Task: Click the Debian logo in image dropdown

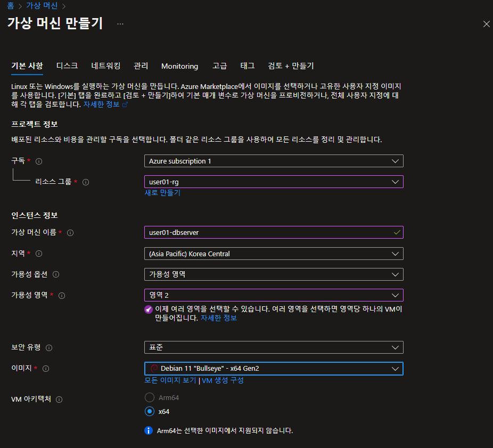Action: [154, 369]
